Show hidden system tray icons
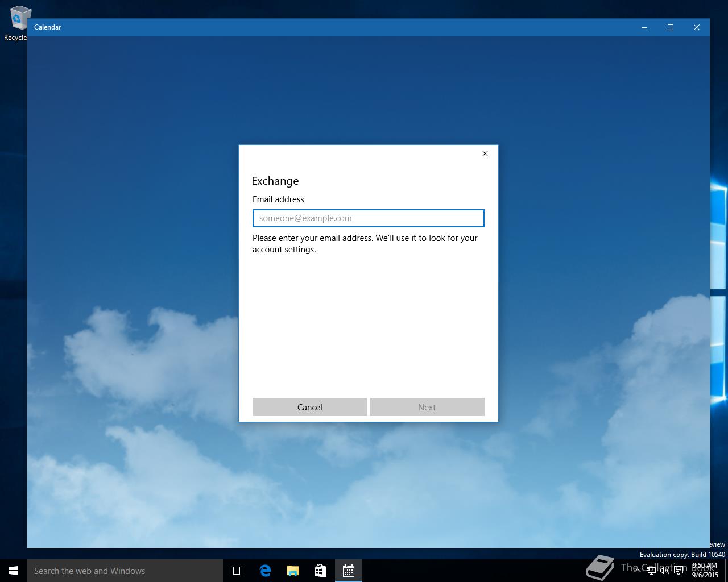The width and height of the screenshot is (728, 582). tap(637, 571)
